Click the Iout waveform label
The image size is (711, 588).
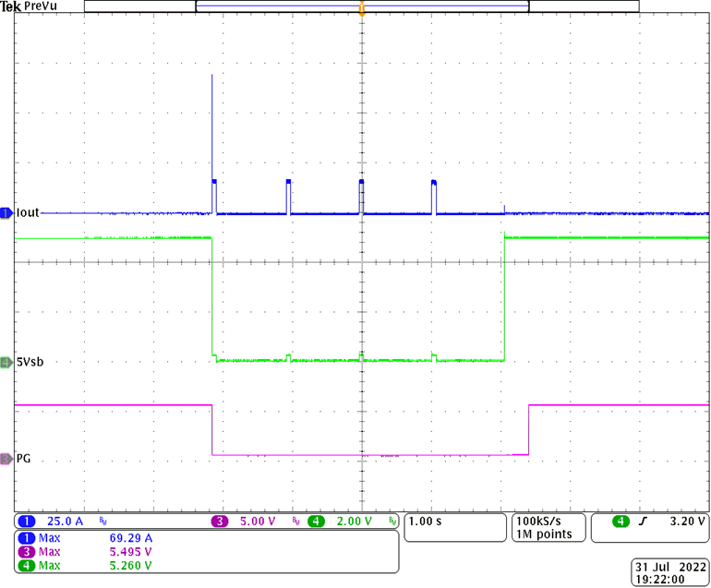click(28, 212)
